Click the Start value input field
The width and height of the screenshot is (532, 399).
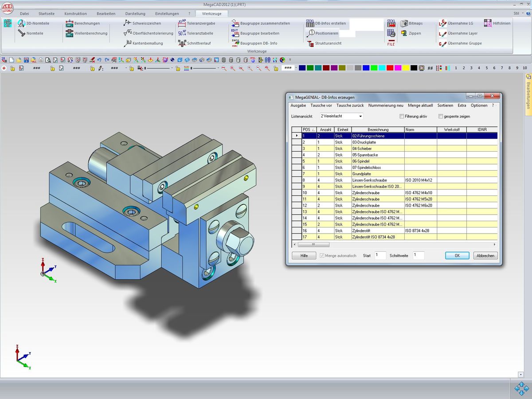click(380, 256)
